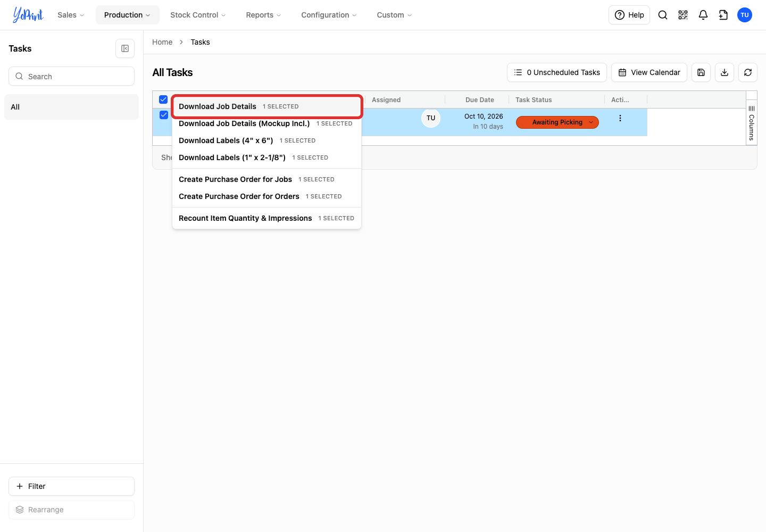Open the TU user avatar menu
Viewport: 766px width, 532px height.
[745, 15]
